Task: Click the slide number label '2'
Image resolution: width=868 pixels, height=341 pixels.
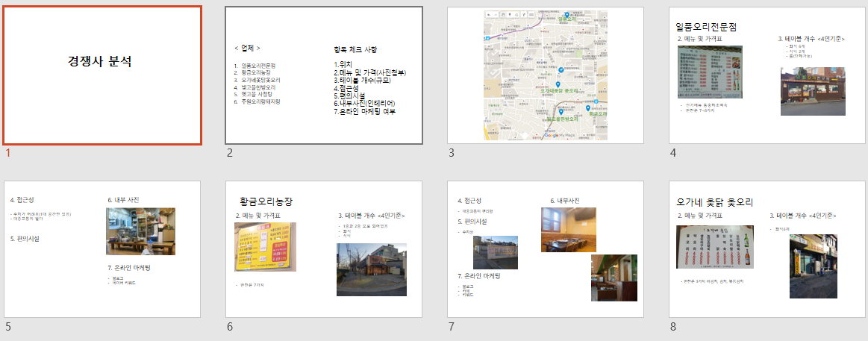Action: (230, 154)
